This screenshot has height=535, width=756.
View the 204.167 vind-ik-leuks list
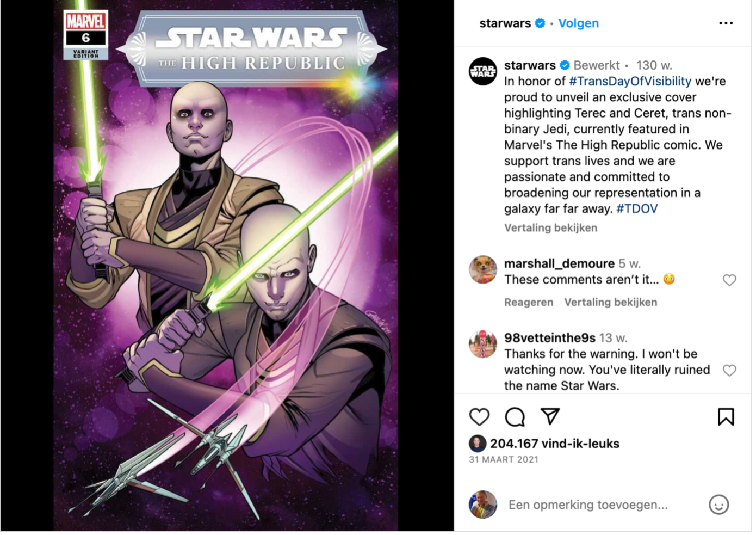click(x=554, y=444)
